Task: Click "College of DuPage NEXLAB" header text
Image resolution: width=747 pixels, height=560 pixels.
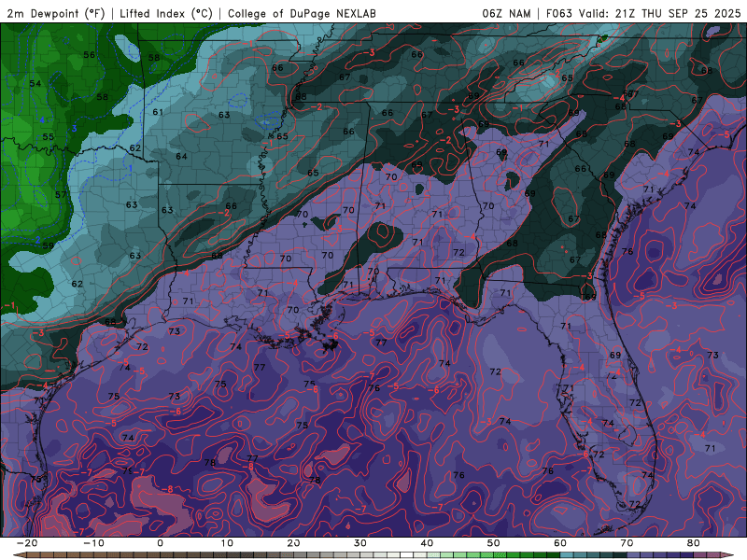Action: pos(302,13)
